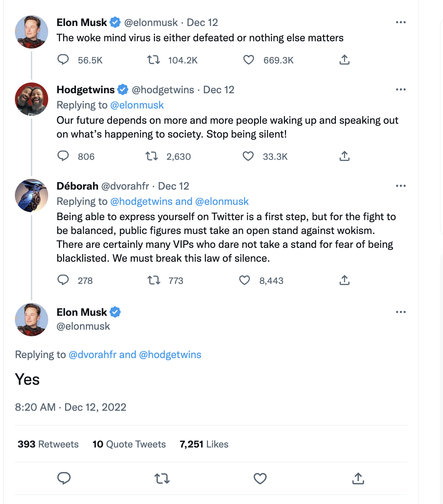Reply to Elon Musk's 'Yes' tweet
This screenshot has width=443, height=504.
[63, 479]
